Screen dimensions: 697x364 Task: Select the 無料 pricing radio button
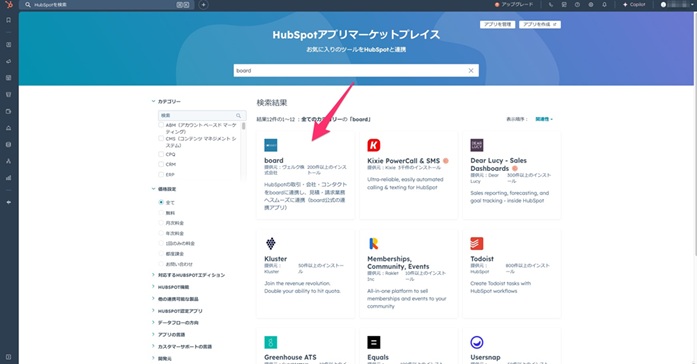[161, 213]
